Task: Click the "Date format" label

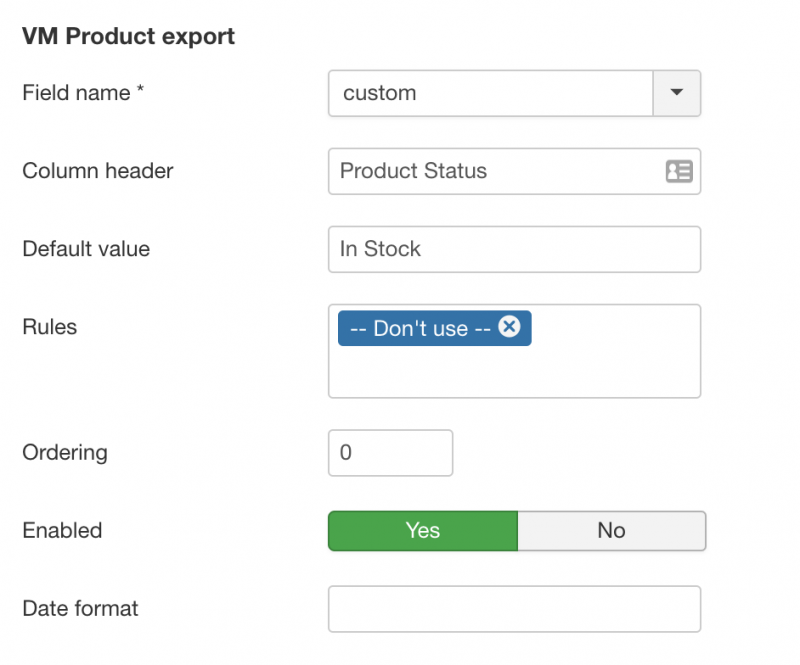Action: tap(81, 608)
